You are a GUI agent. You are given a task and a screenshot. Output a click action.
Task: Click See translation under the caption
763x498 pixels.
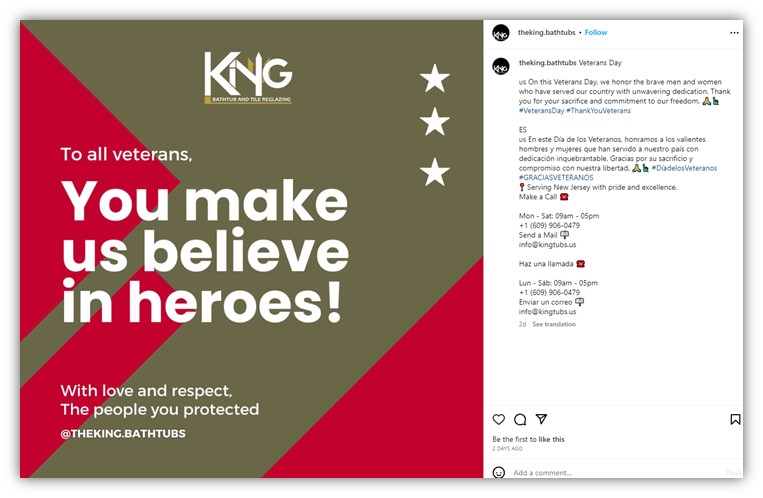point(554,324)
